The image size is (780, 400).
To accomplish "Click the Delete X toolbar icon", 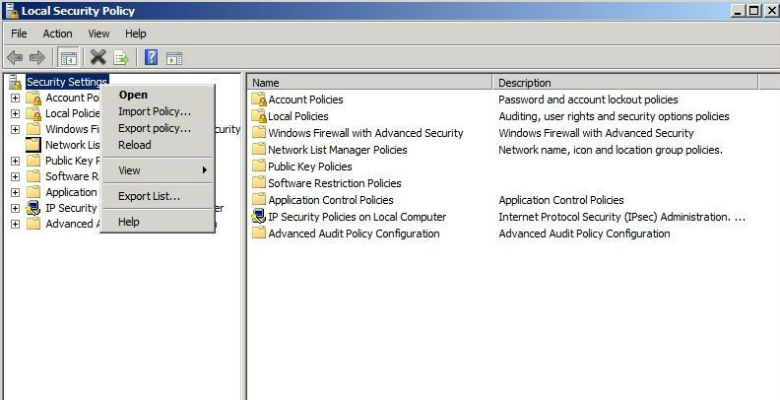I will click(98, 58).
